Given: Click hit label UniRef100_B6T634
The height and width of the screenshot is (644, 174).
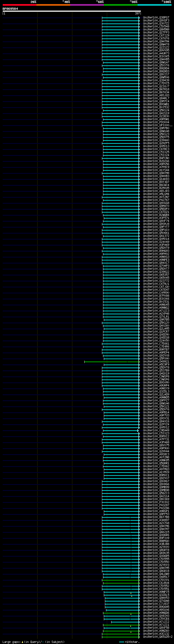Looking at the screenshot, I should coord(156,92).
